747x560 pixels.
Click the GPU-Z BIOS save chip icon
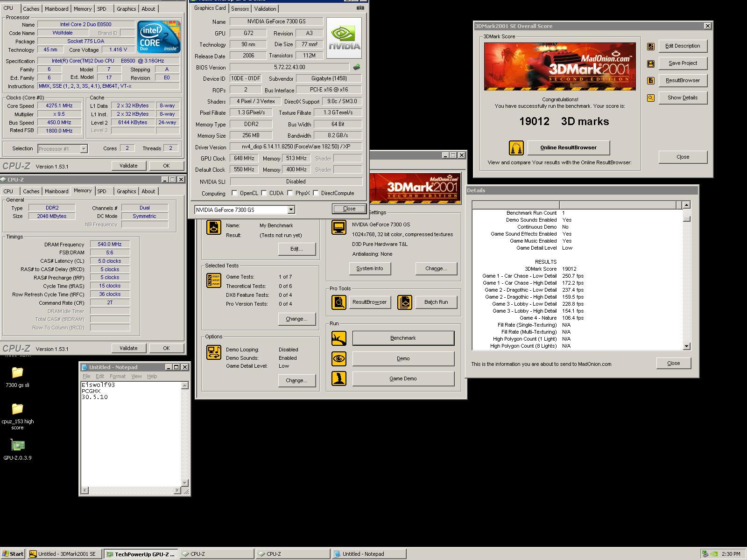click(x=357, y=67)
